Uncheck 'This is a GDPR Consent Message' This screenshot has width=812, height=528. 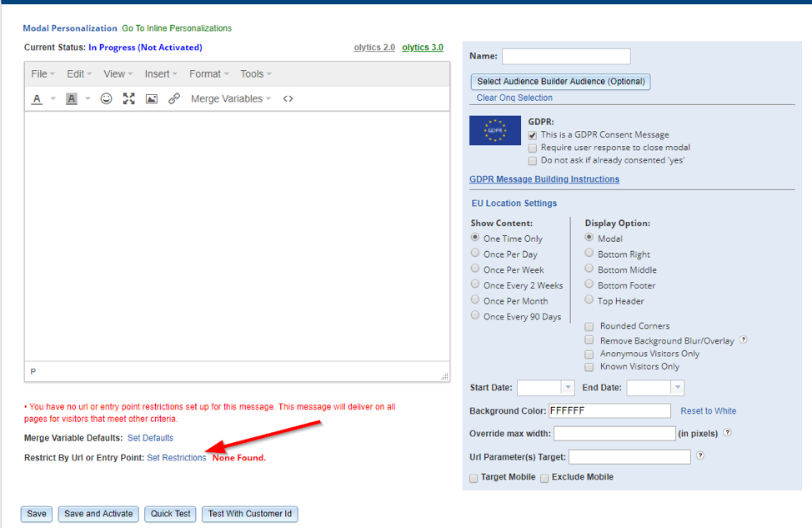[x=533, y=134]
